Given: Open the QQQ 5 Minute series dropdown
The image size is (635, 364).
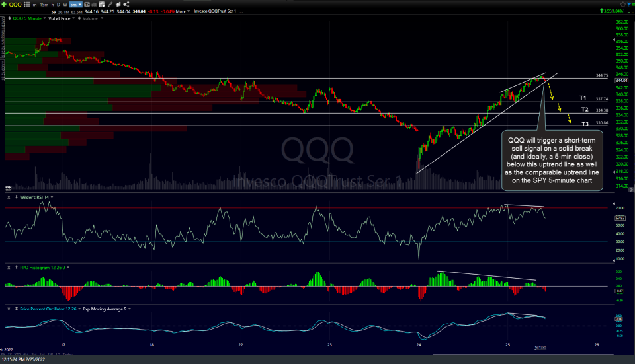Looking at the screenshot, I should 44,18.
